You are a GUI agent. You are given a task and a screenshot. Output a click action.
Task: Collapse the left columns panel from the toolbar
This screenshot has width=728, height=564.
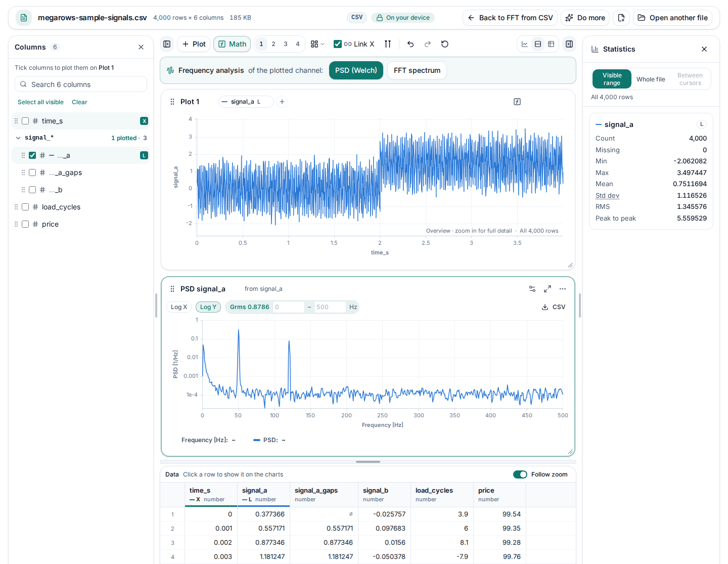coord(167,44)
